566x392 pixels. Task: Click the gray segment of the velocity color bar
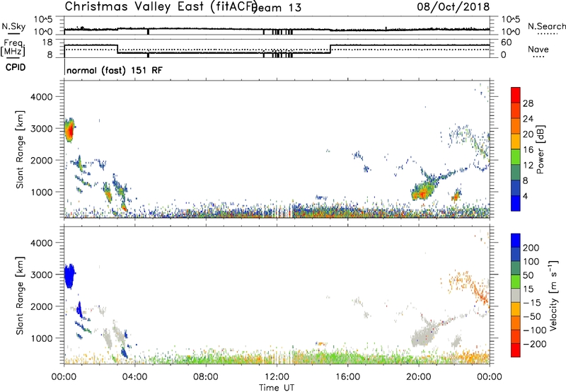[516, 295]
